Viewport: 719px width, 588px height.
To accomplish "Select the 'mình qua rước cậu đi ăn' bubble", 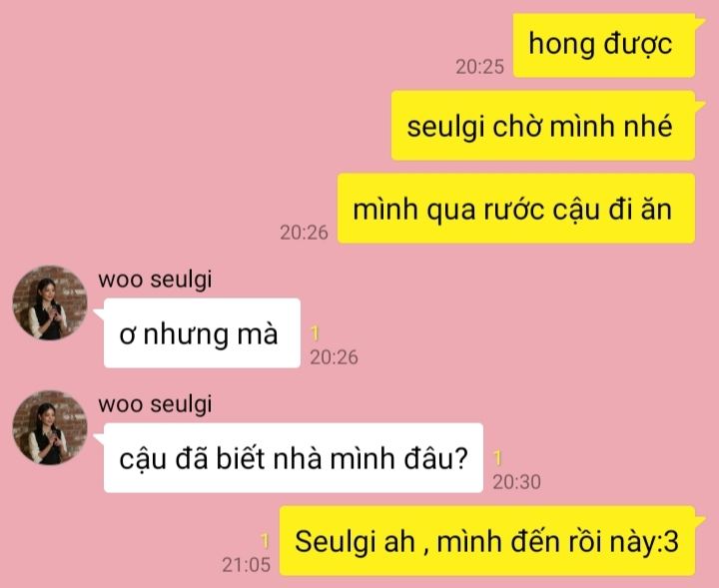I will click(x=516, y=208).
